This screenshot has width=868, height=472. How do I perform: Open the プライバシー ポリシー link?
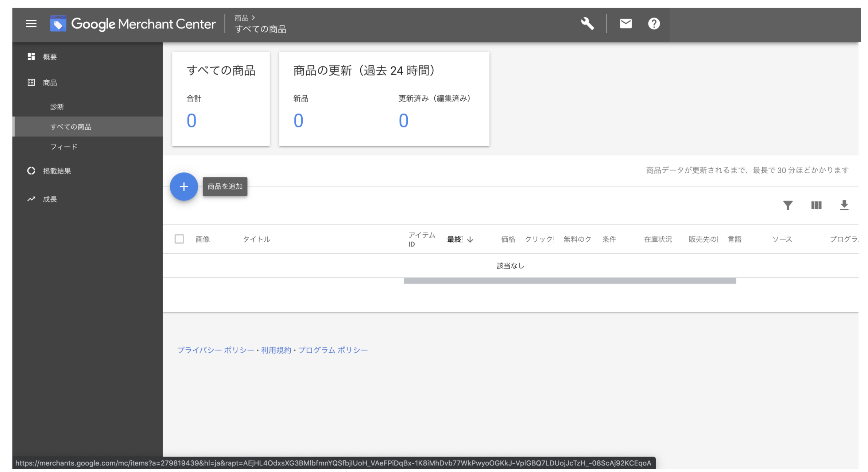click(x=216, y=349)
